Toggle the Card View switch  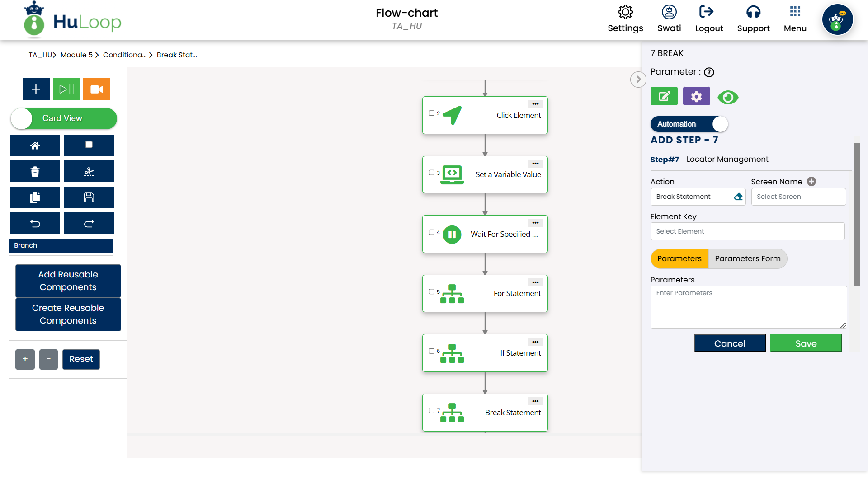pyautogui.click(x=64, y=118)
